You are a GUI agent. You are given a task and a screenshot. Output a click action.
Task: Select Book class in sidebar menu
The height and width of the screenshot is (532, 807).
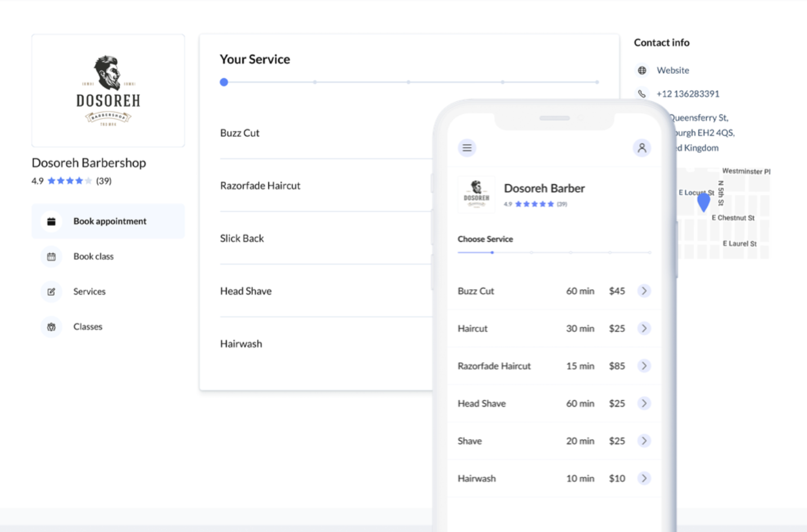94,257
